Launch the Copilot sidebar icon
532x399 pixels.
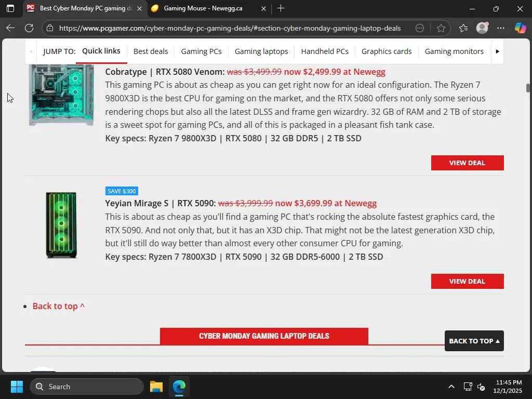coord(520,28)
